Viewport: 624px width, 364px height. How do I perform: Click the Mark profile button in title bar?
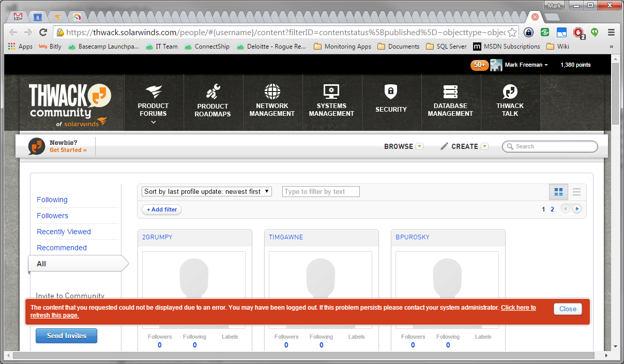coord(555,6)
